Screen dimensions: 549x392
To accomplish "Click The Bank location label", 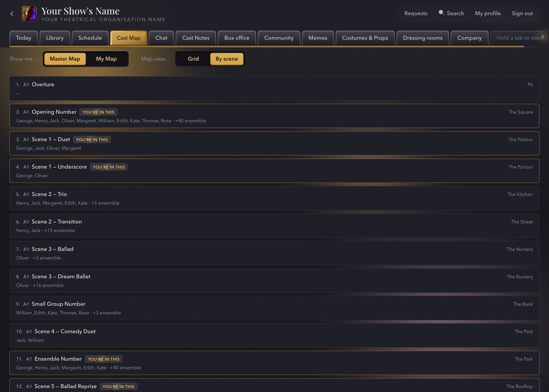I will 523,304.
